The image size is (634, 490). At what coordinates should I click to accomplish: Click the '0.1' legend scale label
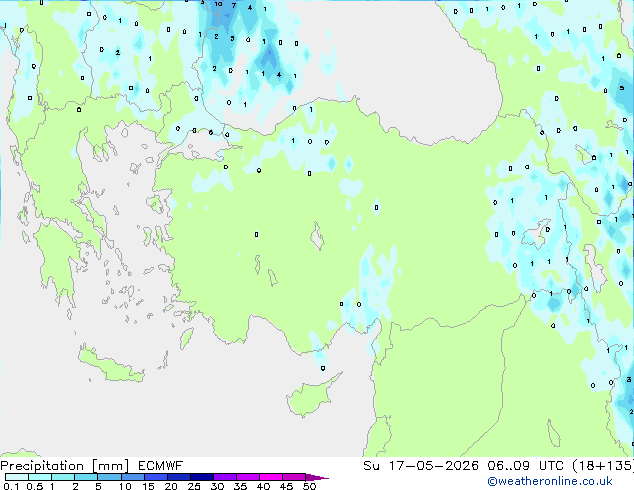[x=11, y=486]
